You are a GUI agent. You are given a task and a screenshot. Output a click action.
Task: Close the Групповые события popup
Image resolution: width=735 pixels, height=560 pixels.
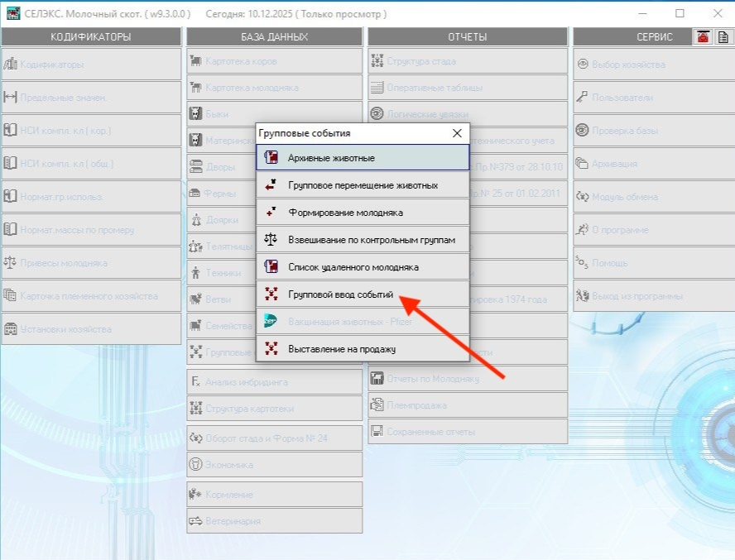click(457, 133)
